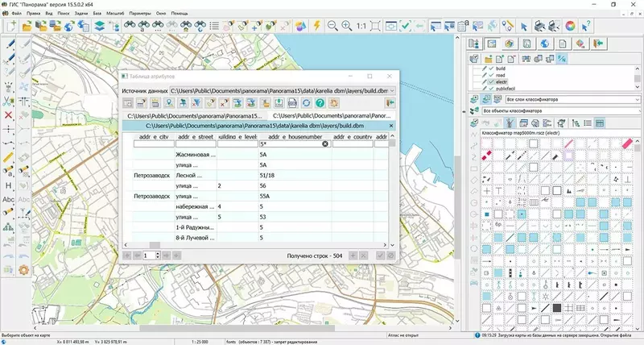Open the Параметры menu
Viewport: 644px width, 345px height.
pos(140,15)
